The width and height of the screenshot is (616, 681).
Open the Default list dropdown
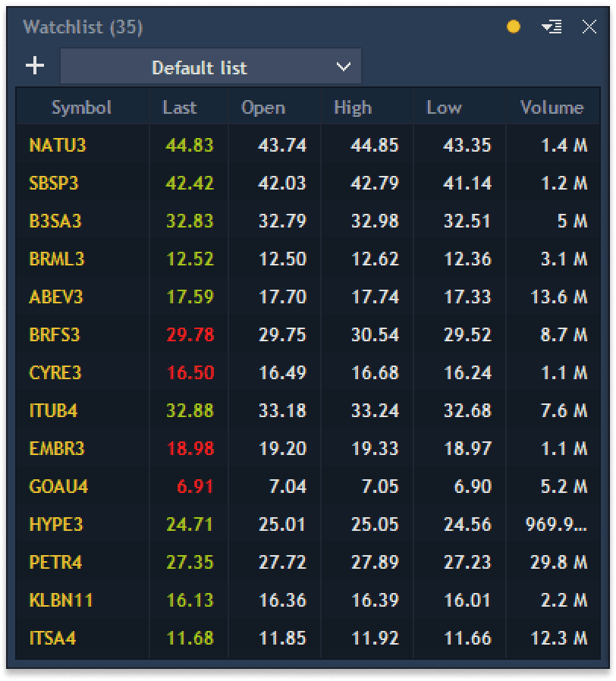[211, 67]
